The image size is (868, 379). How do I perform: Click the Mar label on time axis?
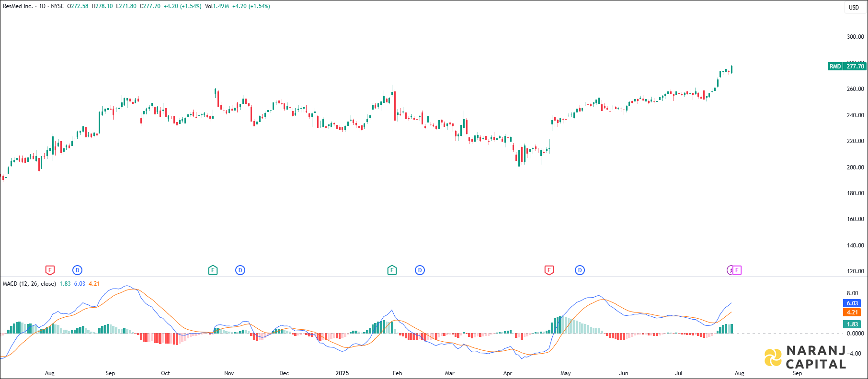click(x=449, y=373)
